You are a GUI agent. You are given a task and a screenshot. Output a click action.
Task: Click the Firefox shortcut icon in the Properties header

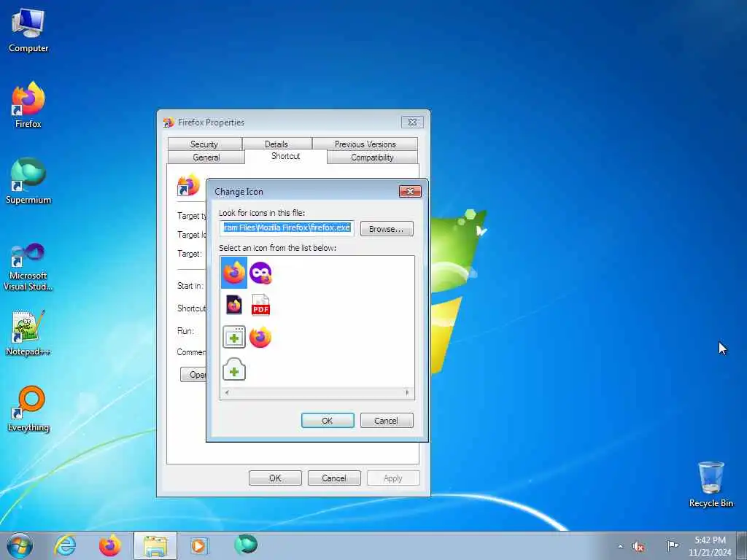click(x=188, y=185)
